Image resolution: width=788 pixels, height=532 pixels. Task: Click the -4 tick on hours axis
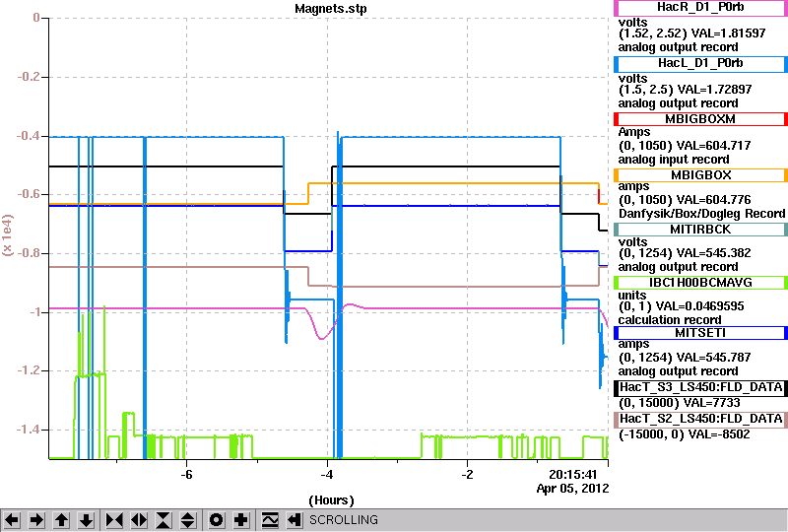(x=327, y=475)
